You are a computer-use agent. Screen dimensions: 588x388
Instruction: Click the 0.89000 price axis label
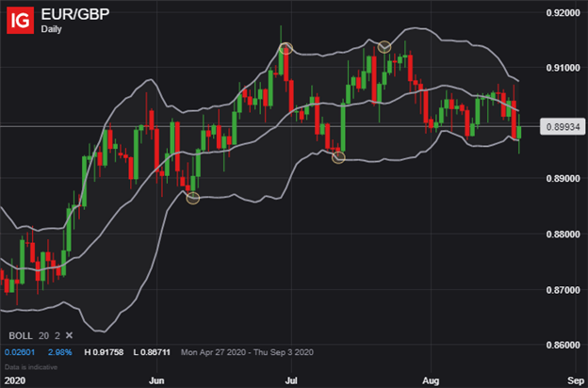[563, 178]
